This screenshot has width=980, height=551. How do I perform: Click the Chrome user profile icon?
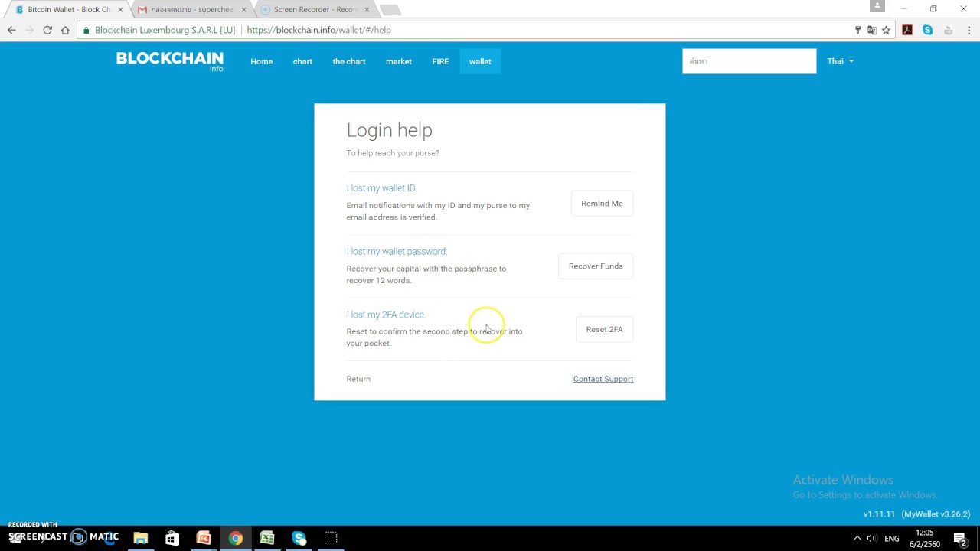pyautogui.click(x=877, y=6)
